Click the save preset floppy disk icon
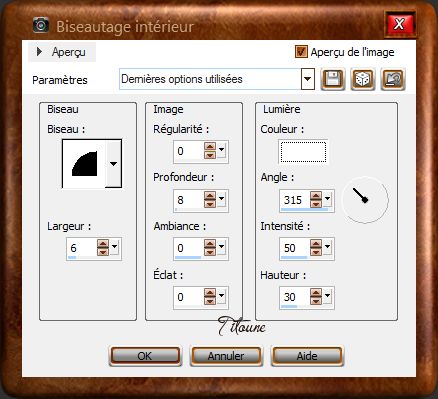 coord(333,79)
